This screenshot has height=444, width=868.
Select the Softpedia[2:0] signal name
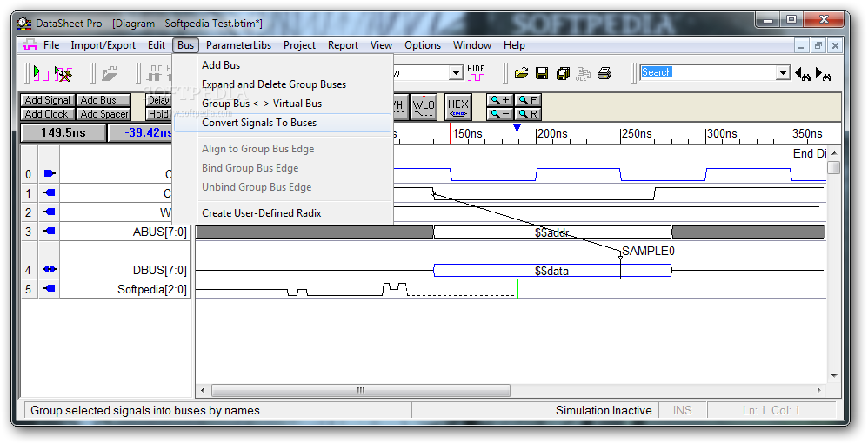pos(152,289)
